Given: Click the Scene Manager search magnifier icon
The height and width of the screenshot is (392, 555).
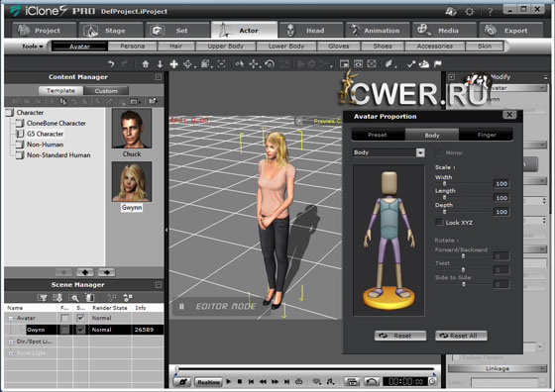Looking at the screenshot, I should (74, 298).
